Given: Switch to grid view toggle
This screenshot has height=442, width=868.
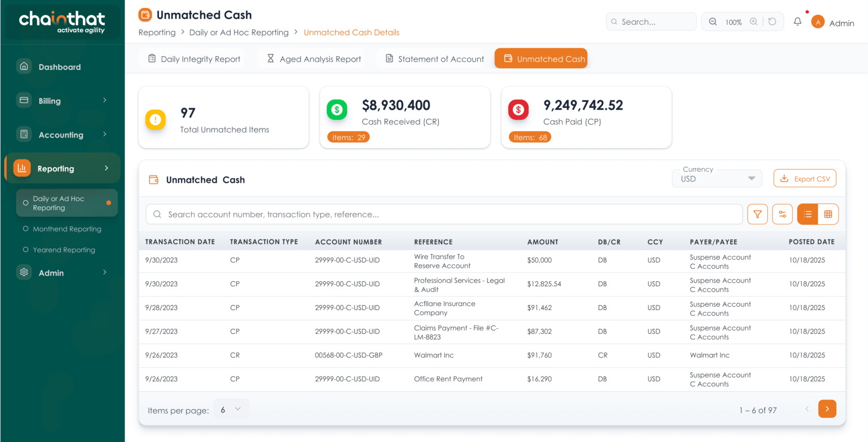Looking at the screenshot, I should coord(828,214).
